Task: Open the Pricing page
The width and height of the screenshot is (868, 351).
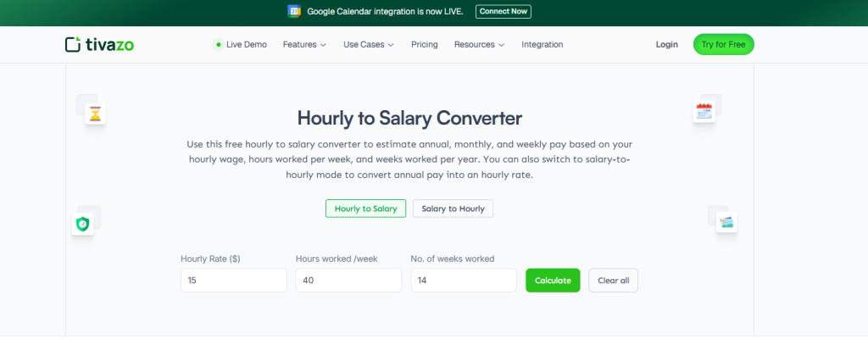Action: coord(425,44)
